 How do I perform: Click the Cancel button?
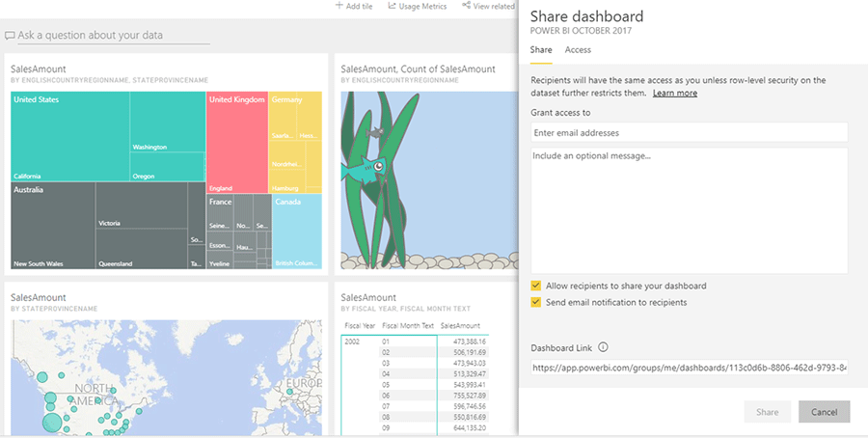tap(825, 412)
